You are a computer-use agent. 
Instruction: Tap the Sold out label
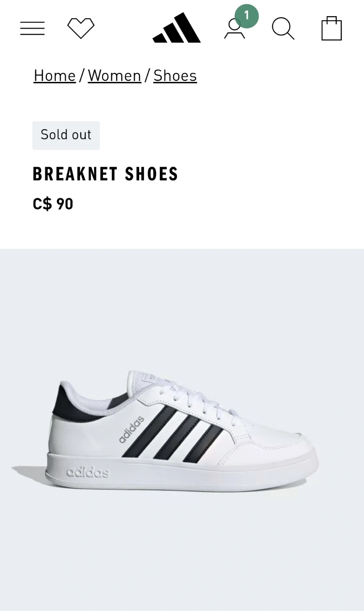[x=66, y=135]
